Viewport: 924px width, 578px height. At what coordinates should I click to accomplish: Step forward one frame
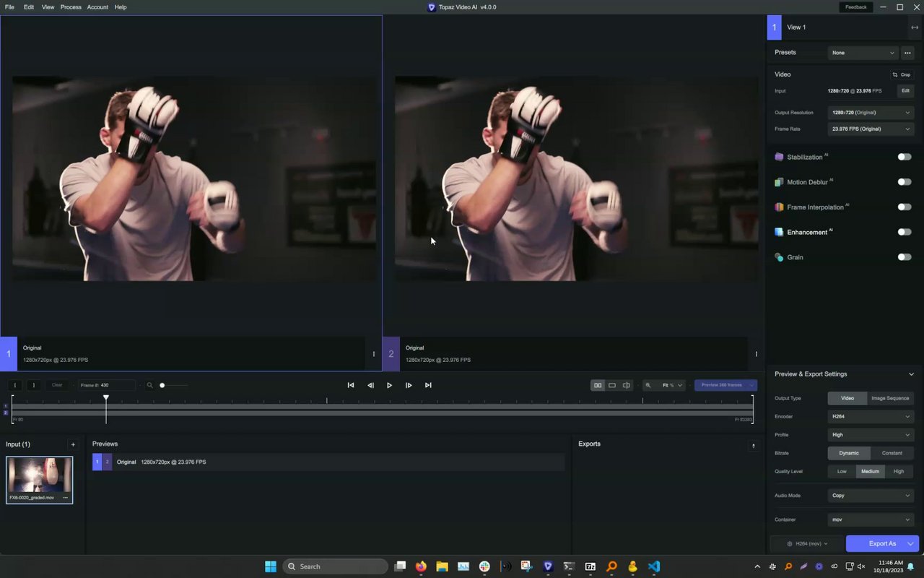tap(409, 385)
